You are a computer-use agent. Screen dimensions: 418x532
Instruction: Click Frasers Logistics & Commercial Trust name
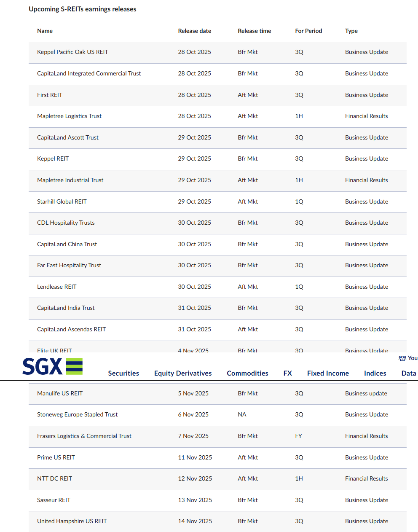point(84,436)
